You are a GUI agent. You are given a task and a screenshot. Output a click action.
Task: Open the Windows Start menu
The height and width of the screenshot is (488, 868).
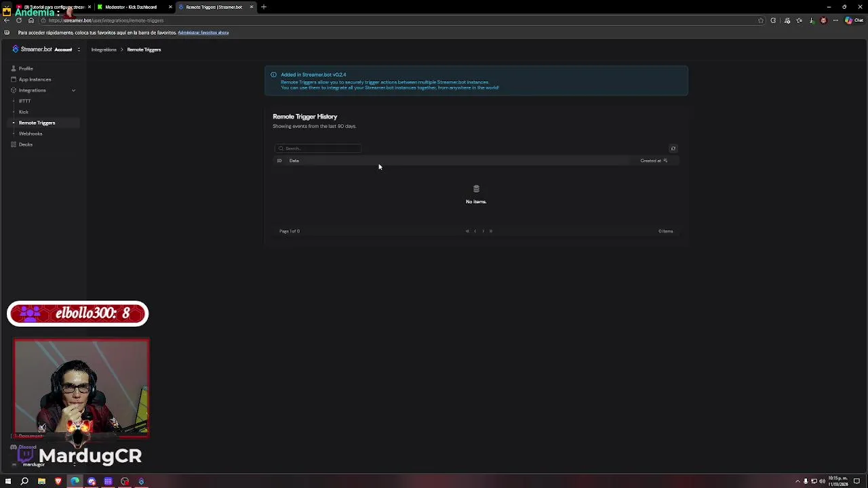[x=7, y=481]
